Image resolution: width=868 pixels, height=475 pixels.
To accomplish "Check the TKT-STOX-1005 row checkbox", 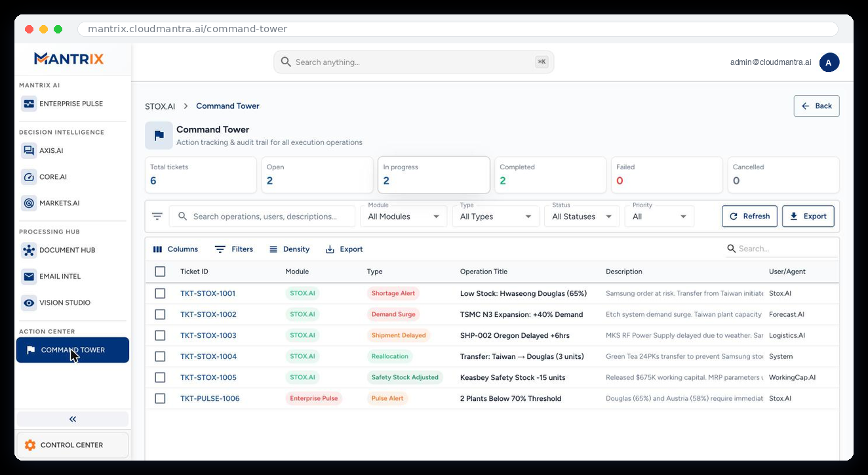I will [160, 377].
